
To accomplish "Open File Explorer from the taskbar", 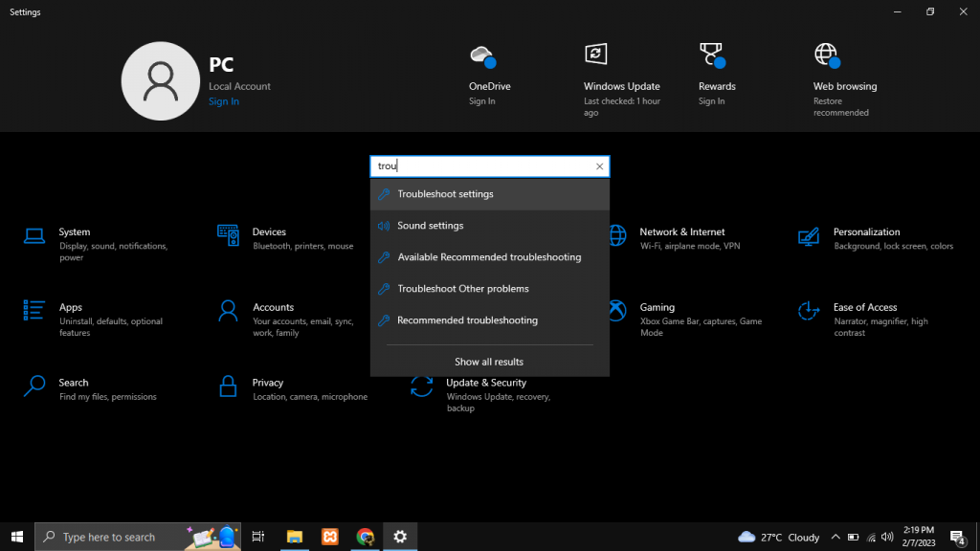I will (x=295, y=537).
